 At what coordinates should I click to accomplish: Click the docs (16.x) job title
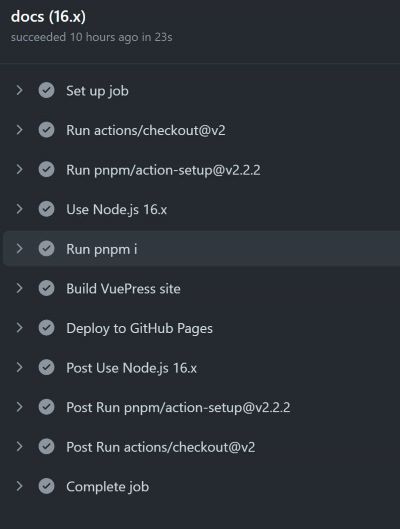(48, 17)
